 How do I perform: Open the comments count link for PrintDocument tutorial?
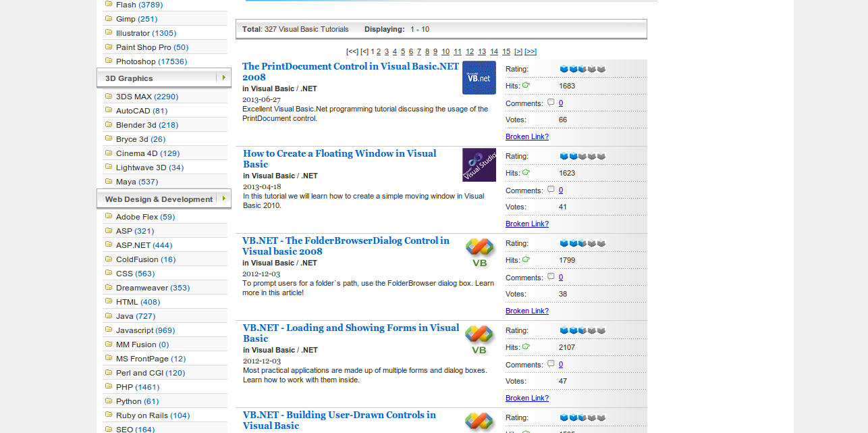pyautogui.click(x=561, y=103)
